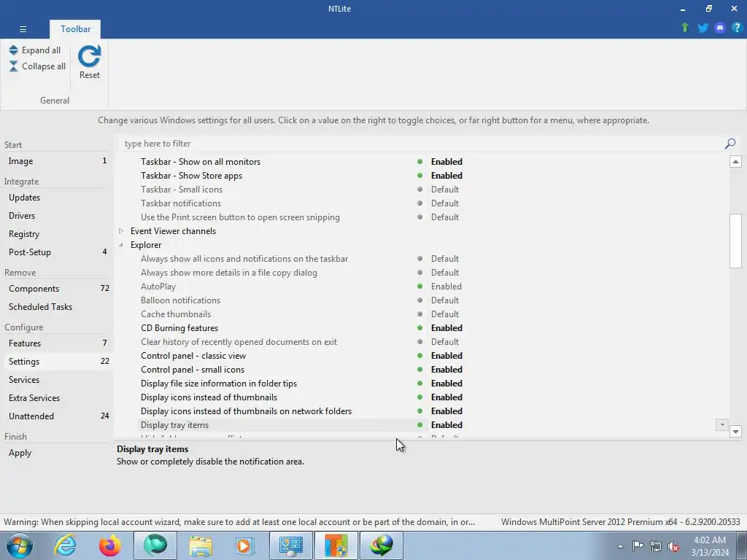
Task: Click the 'type here to filter' field
Action: (422, 144)
